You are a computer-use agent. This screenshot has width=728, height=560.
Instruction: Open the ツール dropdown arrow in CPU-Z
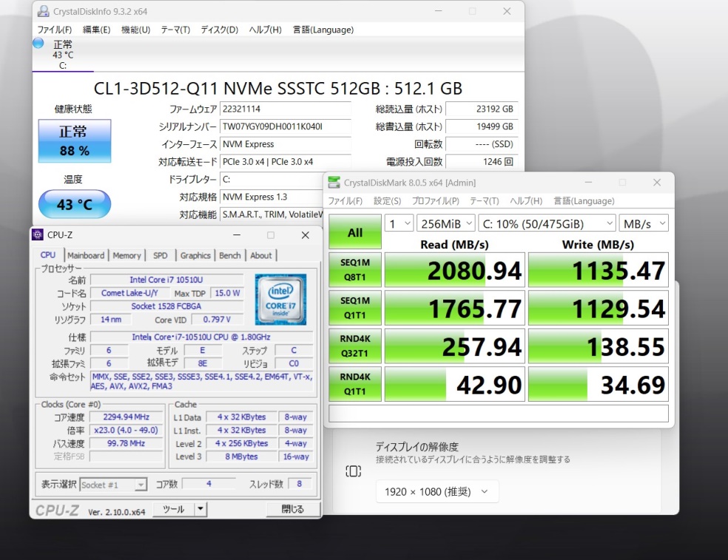click(x=200, y=509)
